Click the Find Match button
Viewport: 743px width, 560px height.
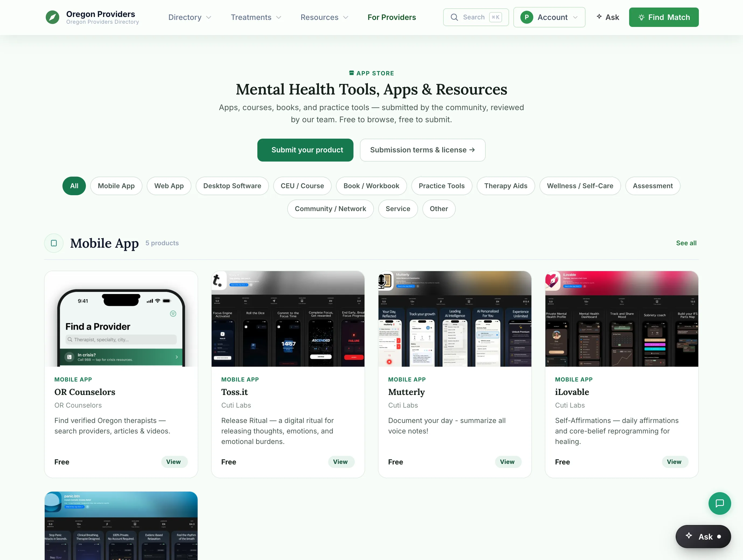click(x=664, y=17)
